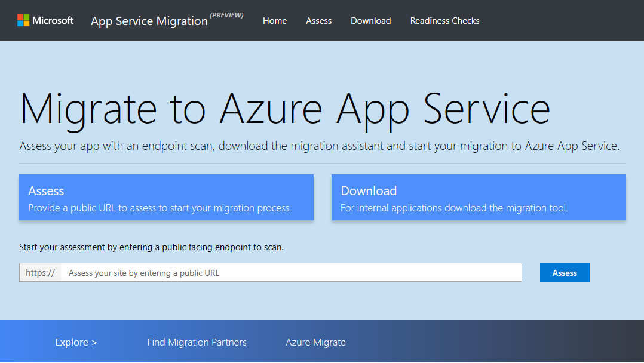
Task: Click the 'Start your assessment' instruction text
Action: (x=151, y=247)
